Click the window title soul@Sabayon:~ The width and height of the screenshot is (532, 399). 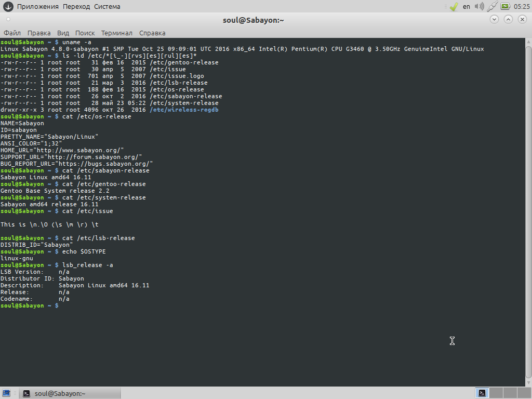tap(254, 20)
